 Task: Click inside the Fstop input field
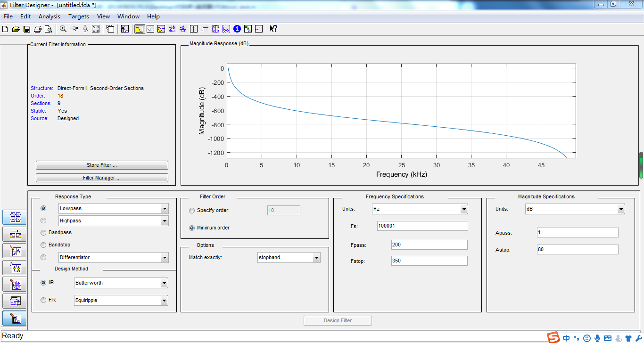428,261
